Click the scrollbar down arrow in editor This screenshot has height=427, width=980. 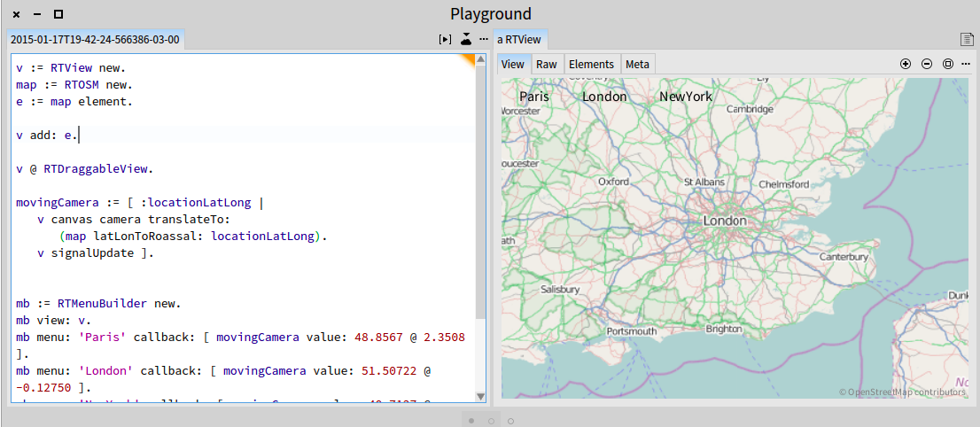[x=481, y=397]
